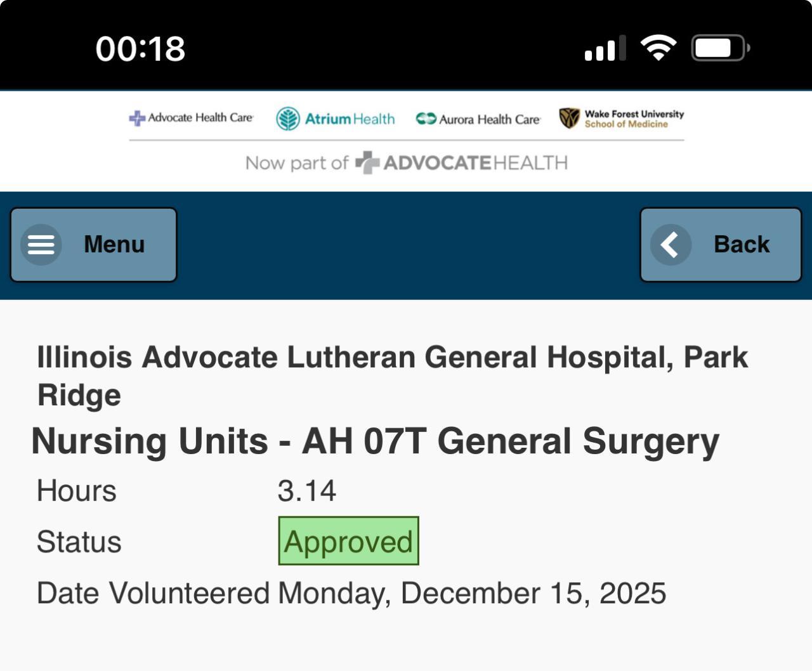Tap the Monday, December 15, 2025 date

point(471,594)
